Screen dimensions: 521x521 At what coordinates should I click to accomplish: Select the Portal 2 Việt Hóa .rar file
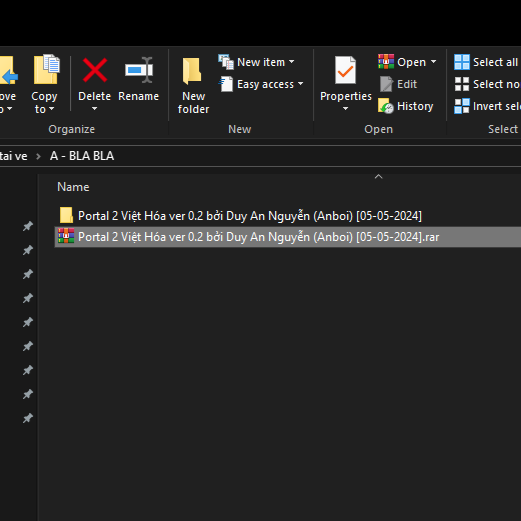click(x=259, y=237)
